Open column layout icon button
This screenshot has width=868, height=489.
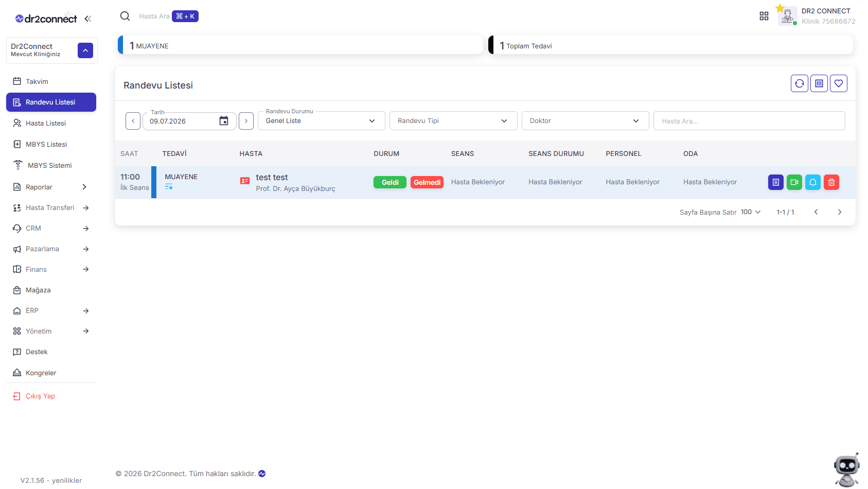coord(819,83)
